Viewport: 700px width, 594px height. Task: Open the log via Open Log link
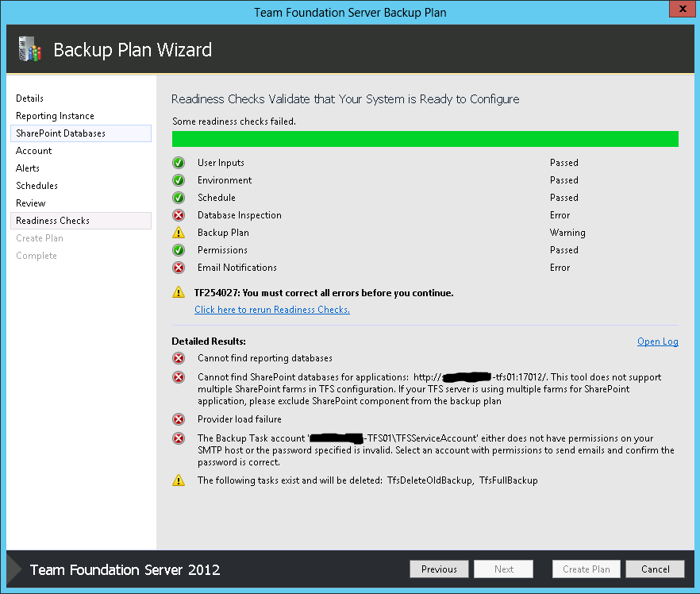click(657, 341)
